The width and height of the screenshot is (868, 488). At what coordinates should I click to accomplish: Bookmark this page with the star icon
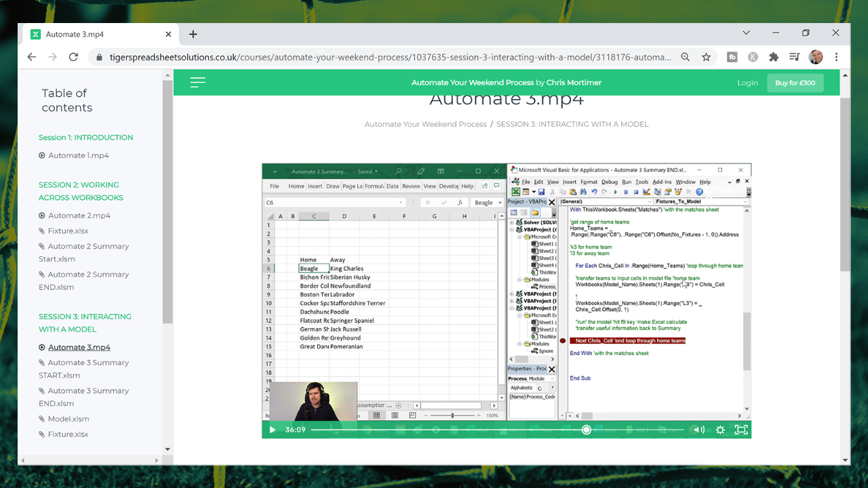coord(706,57)
